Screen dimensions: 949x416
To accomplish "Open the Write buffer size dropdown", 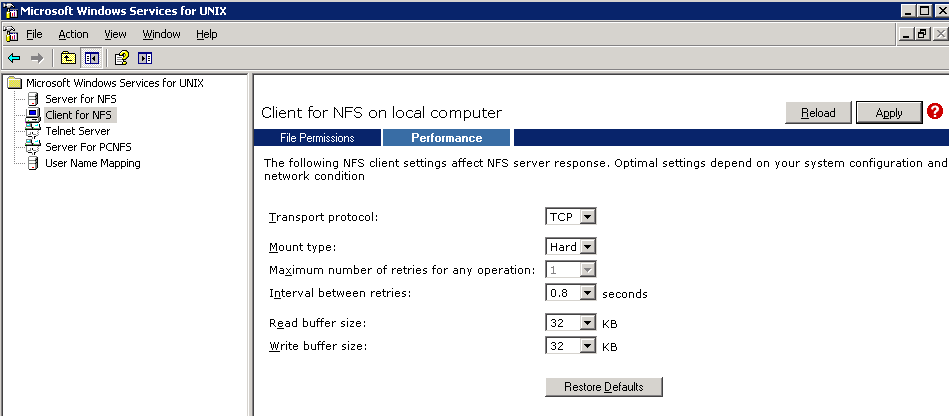I will point(571,346).
